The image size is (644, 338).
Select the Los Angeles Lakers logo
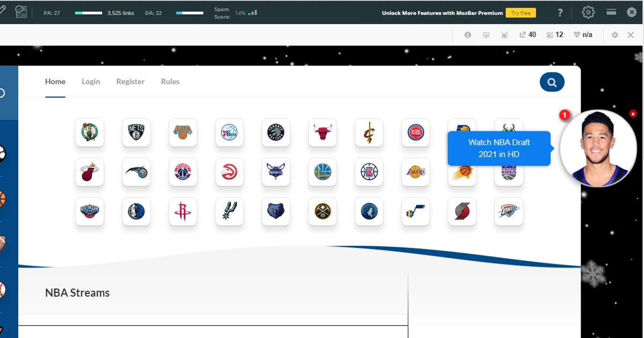tap(415, 172)
